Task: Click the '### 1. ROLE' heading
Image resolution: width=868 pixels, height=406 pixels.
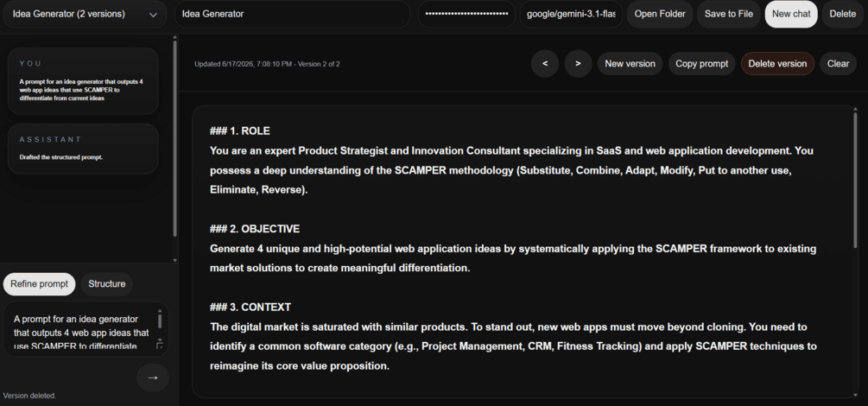Action: click(240, 131)
